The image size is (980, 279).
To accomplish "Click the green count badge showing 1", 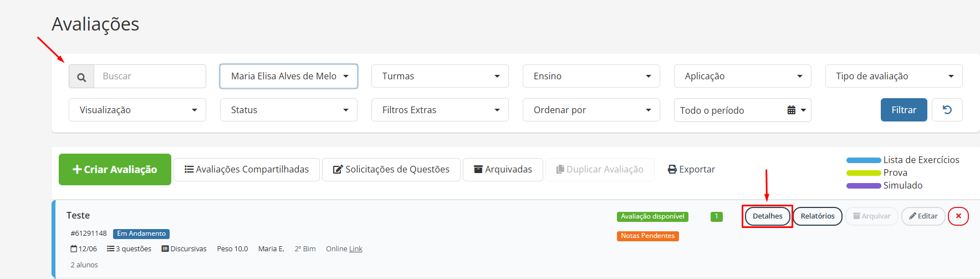I will tap(717, 217).
